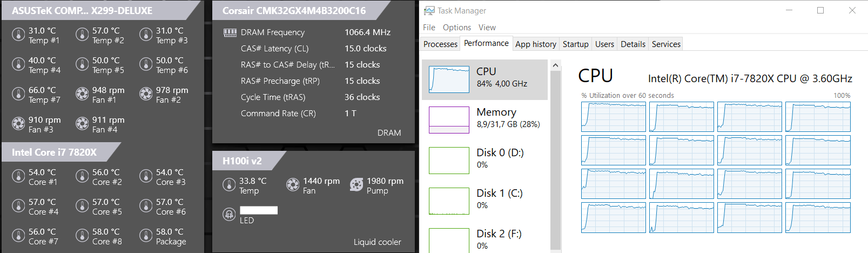Click the Fan #1 motherboard fan icon
This screenshot has width=868, height=253.
pyautogui.click(x=82, y=94)
